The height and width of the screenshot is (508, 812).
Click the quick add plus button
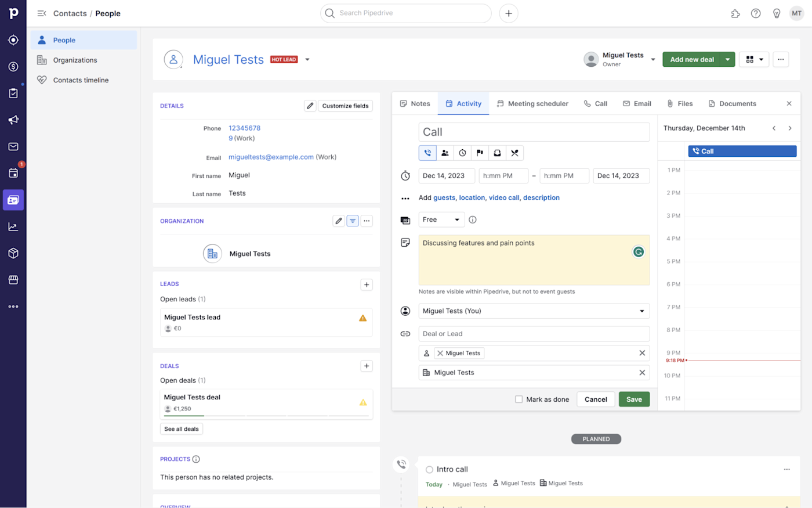(509, 13)
